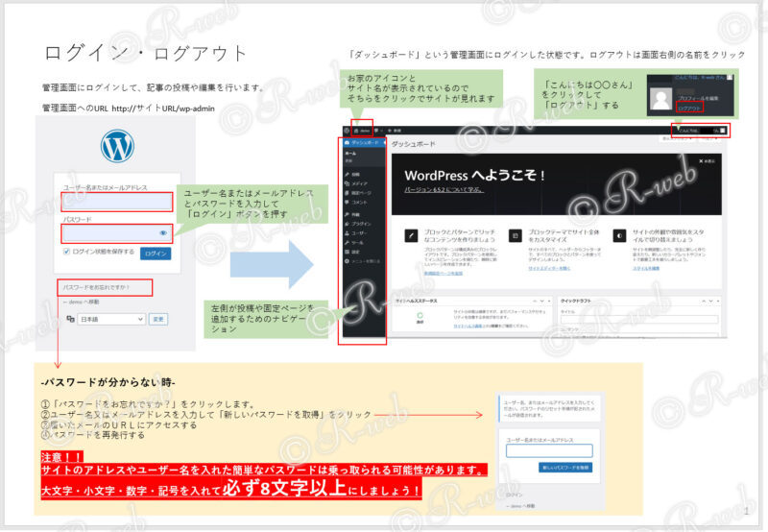Screen dimensions: 768x532
Task: Click the 新しいパスワードを取得 button
Action: pos(565,468)
